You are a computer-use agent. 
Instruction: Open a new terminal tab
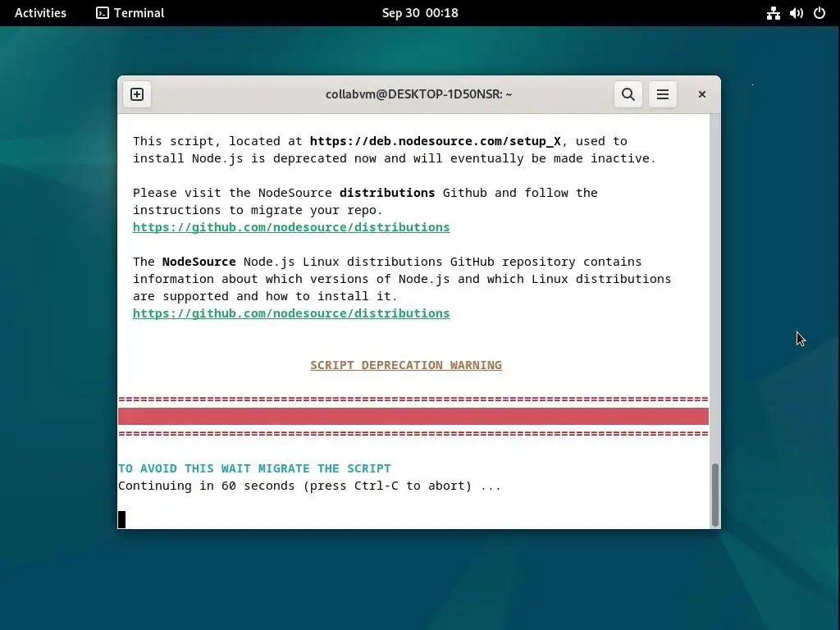(x=137, y=94)
